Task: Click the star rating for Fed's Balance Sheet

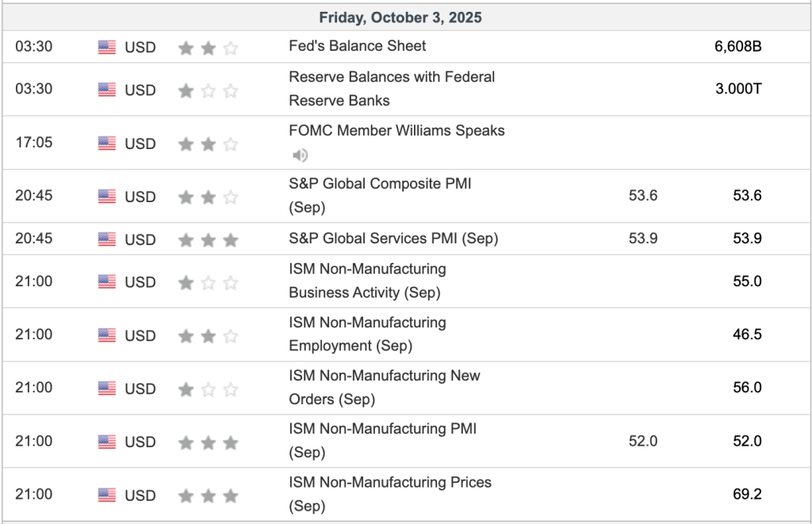Action: [x=208, y=48]
